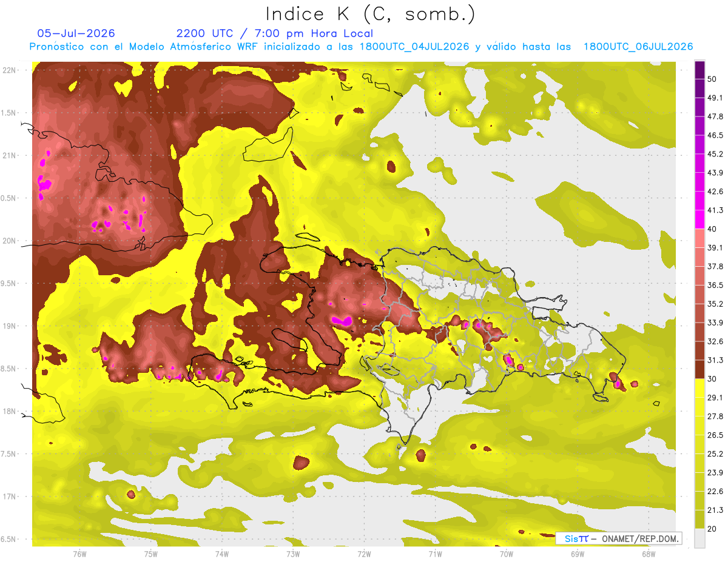Click the "8.5N" latitude label
This screenshot has height=562, width=728.
point(10,369)
